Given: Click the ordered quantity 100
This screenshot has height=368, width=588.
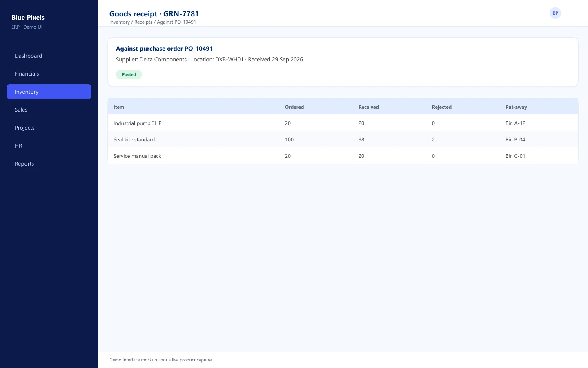Looking at the screenshot, I should tap(290, 139).
